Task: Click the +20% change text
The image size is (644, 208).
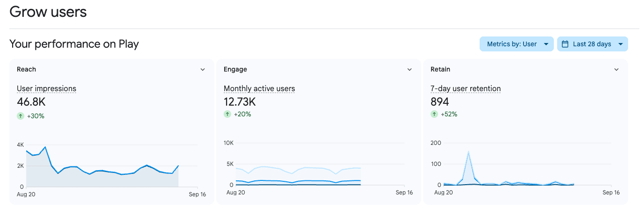Action: (242, 115)
